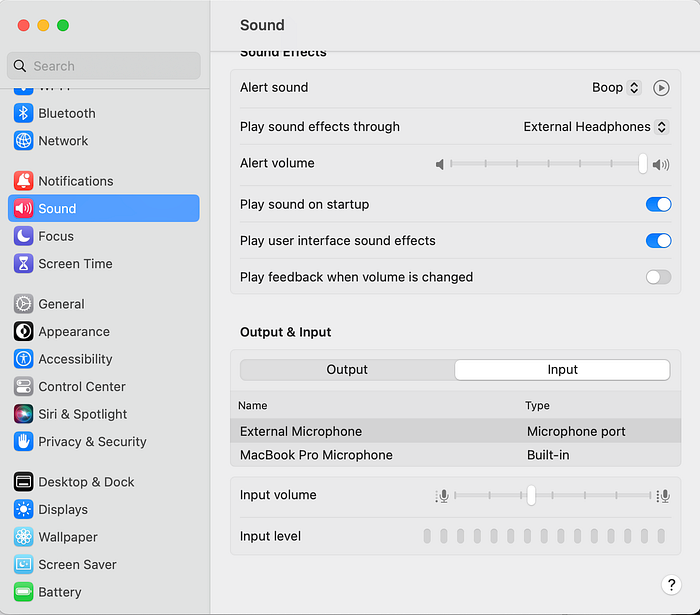Click the Accessibility icon in sidebar

23,359
